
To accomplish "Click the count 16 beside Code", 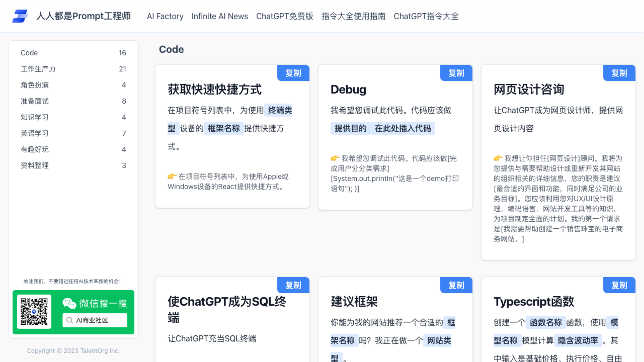I will click(x=122, y=53).
